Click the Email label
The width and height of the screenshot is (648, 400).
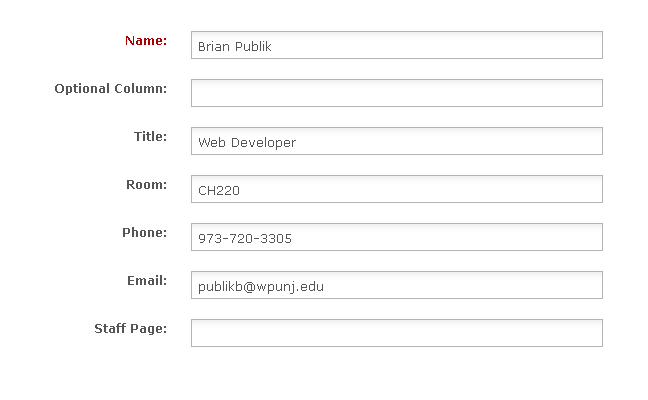[x=146, y=281]
